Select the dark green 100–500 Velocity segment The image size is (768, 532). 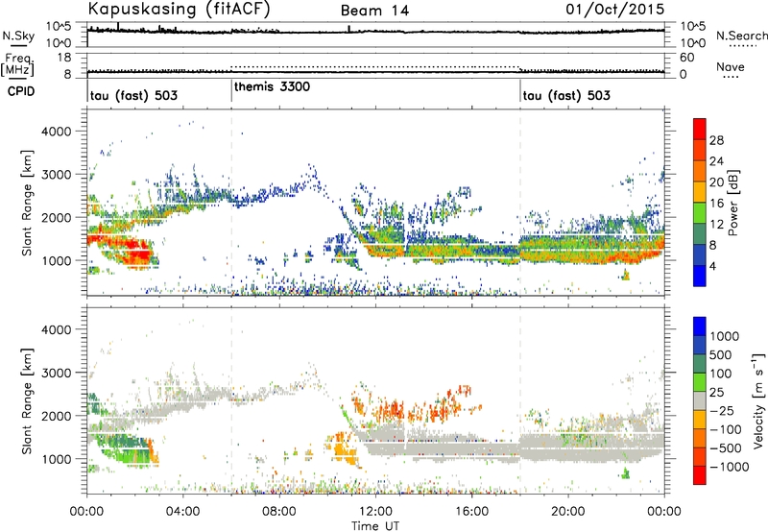point(700,364)
